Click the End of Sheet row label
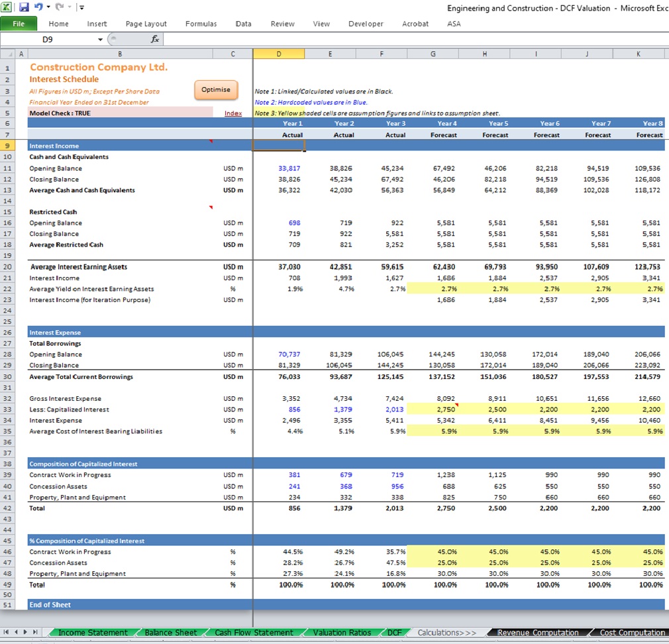 50,605
